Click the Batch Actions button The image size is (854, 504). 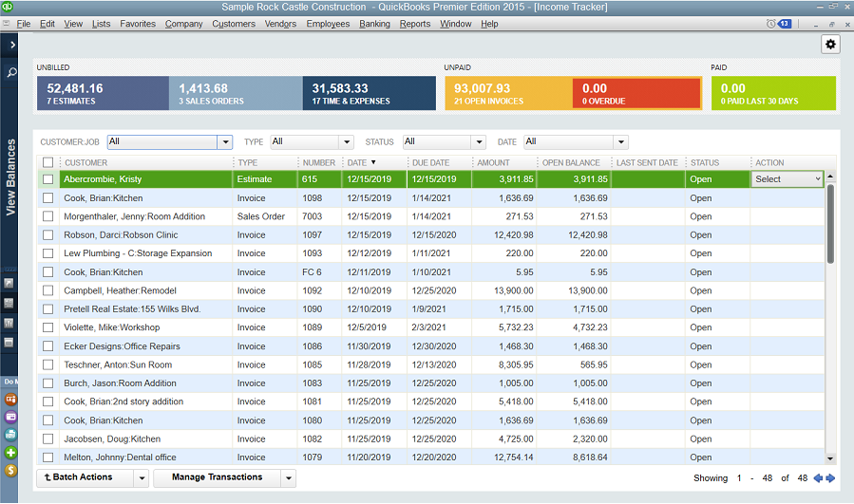85,477
